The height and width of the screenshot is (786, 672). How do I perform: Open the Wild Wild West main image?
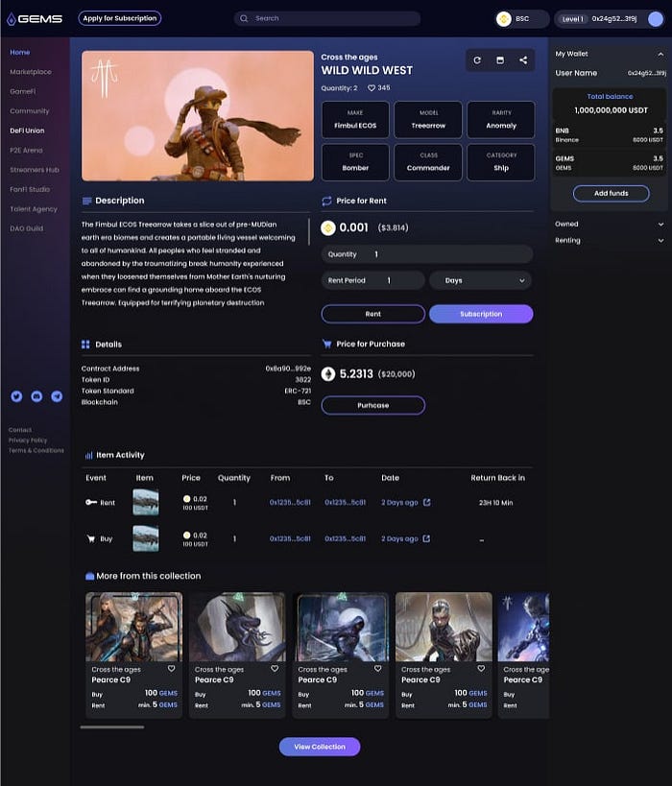(198, 116)
